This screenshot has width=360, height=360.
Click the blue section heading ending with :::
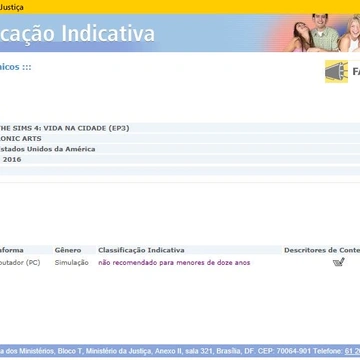tap(16, 67)
